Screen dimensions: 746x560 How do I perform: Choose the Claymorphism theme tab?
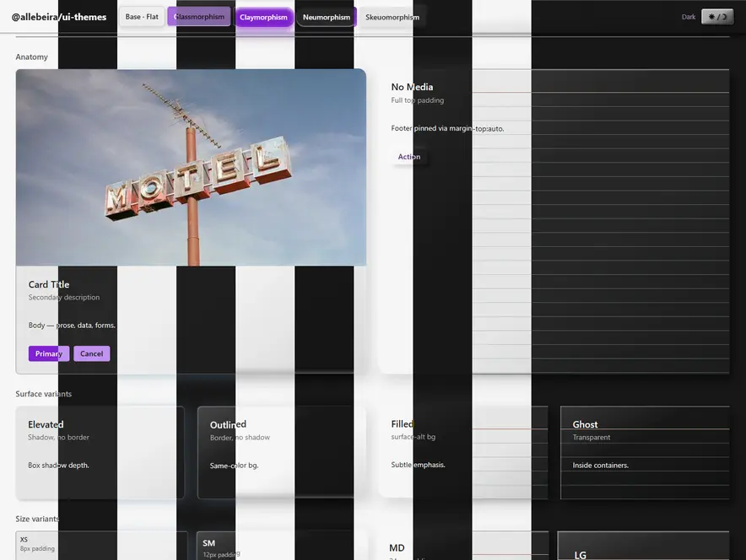(263, 17)
